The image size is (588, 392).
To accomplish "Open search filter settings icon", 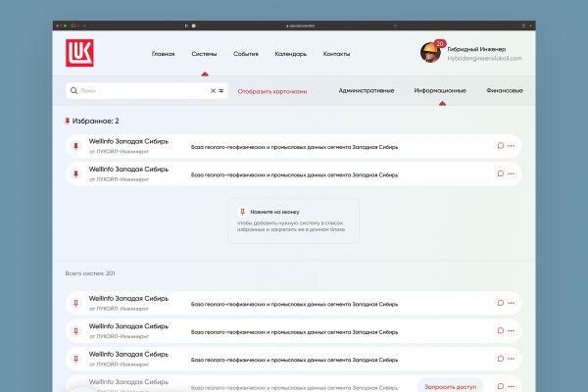I will point(221,91).
